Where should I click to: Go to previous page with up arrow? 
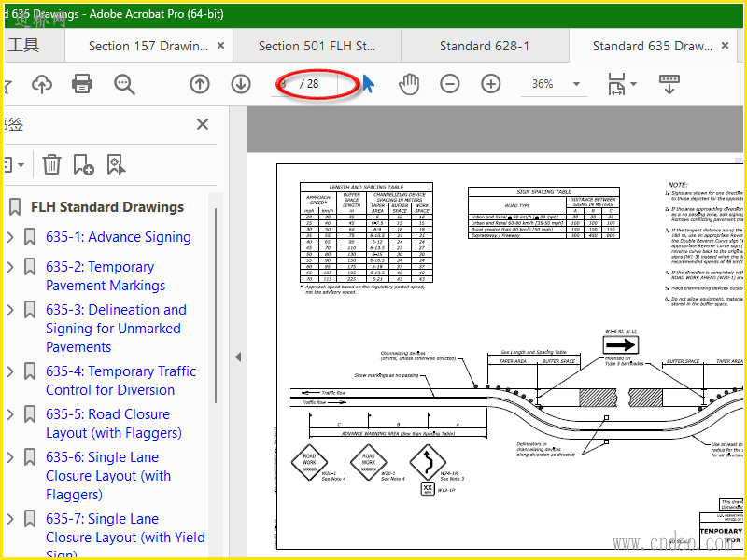(x=200, y=84)
